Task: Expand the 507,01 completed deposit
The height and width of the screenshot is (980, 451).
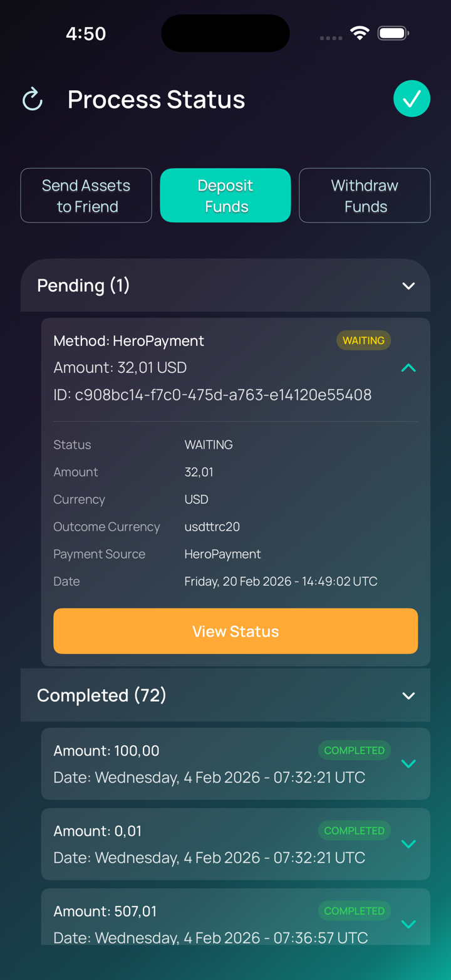Action: (x=408, y=924)
